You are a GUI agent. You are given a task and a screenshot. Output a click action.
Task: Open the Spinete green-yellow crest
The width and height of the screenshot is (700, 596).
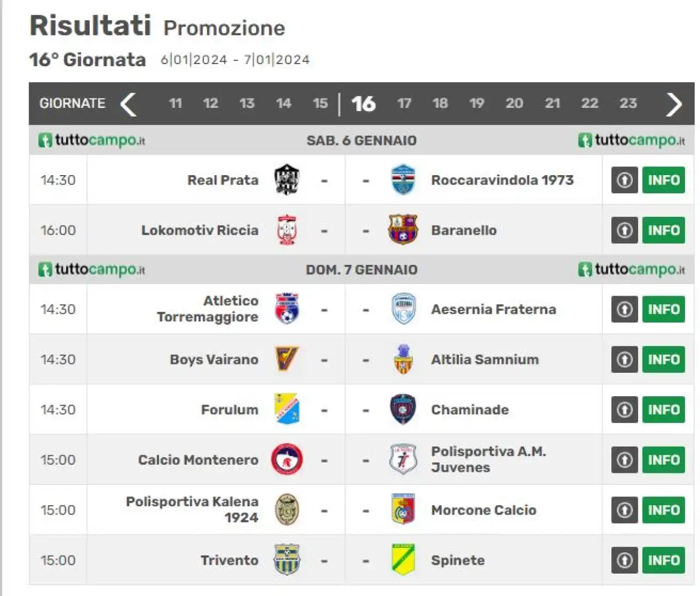point(403,560)
